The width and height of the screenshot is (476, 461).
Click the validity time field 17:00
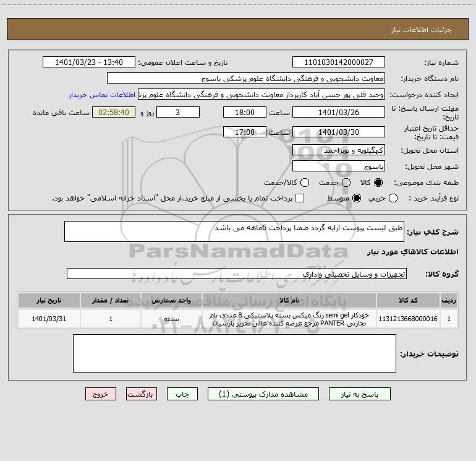245,132
